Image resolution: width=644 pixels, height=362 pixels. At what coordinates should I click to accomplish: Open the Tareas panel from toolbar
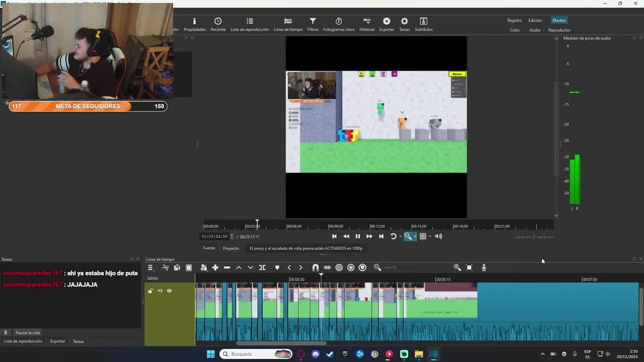click(x=405, y=24)
